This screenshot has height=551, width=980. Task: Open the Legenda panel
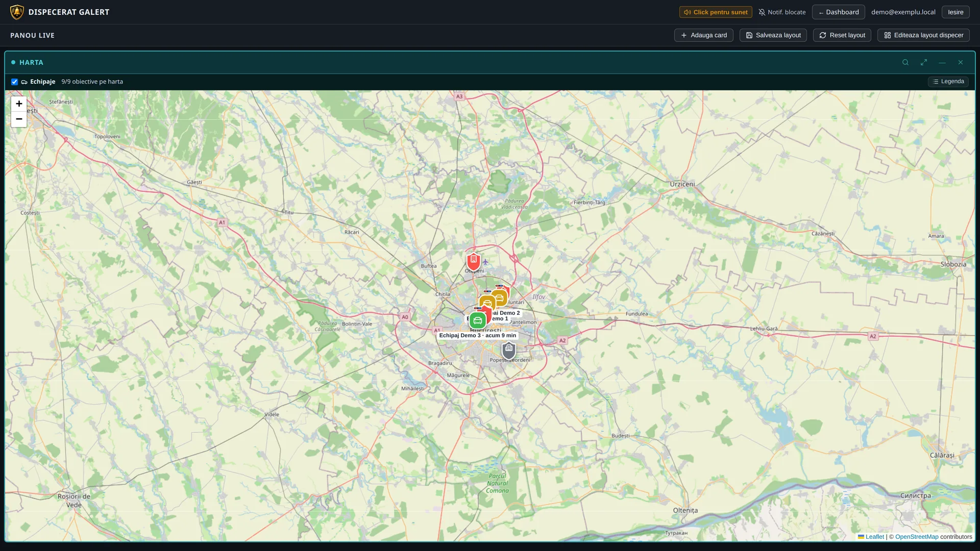coord(948,82)
